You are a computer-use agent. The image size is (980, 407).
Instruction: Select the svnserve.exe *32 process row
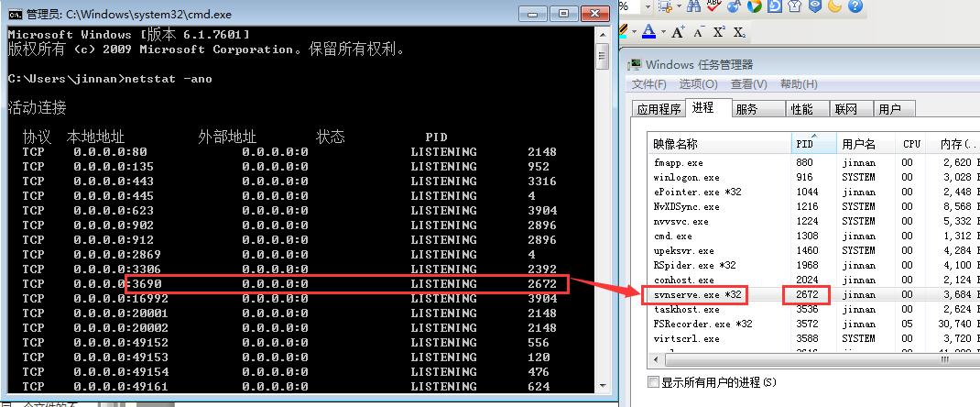tap(813, 294)
